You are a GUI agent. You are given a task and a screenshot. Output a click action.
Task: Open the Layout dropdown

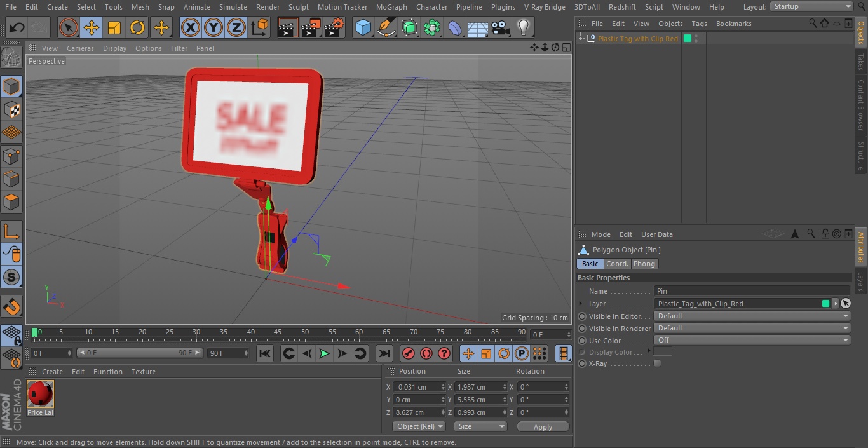tap(812, 6)
